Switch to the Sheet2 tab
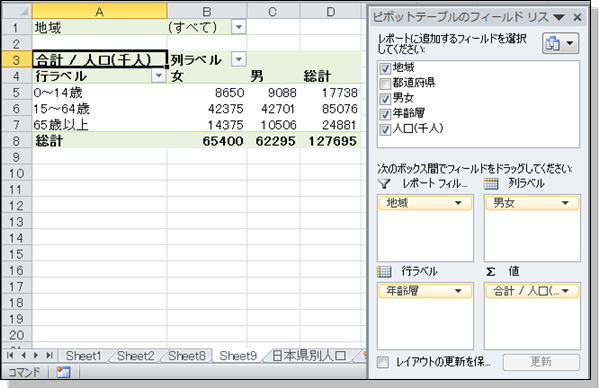Viewport: 599px width, 388px height. [136, 356]
